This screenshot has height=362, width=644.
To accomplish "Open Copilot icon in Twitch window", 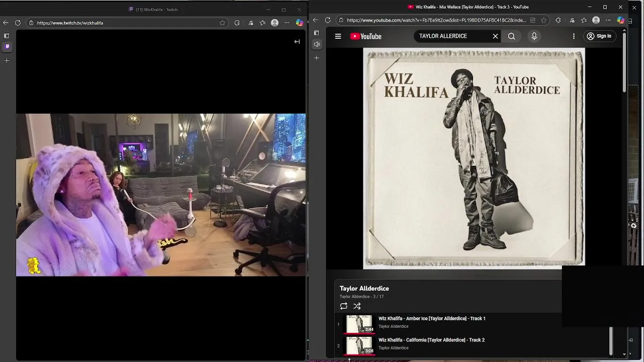I will coord(299,23).
